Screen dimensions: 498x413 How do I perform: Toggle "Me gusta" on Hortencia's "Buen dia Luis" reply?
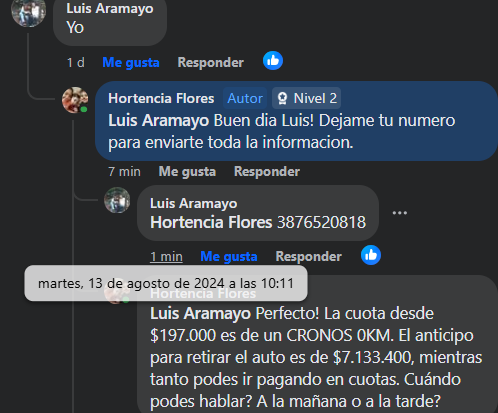(x=187, y=171)
